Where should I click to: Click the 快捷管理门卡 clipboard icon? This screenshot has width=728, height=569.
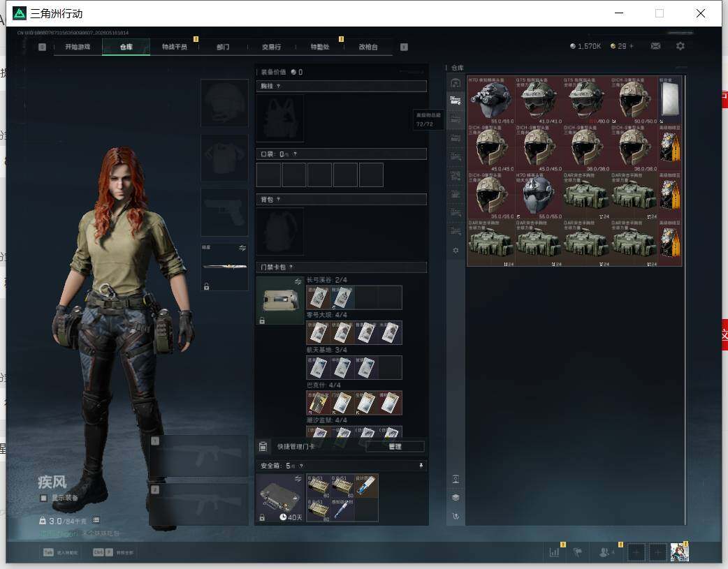click(263, 447)
